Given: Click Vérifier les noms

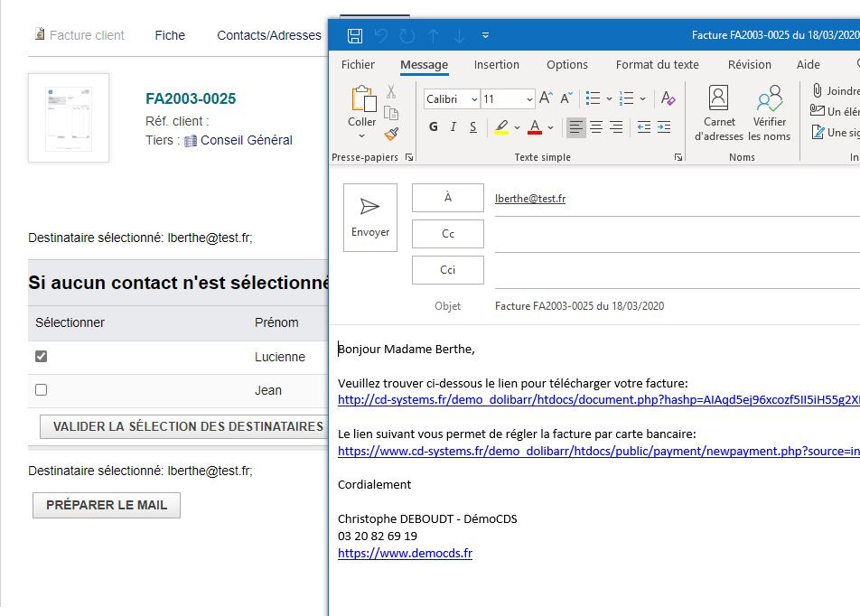Looking at the screenshot, I should tap(769, 113).
